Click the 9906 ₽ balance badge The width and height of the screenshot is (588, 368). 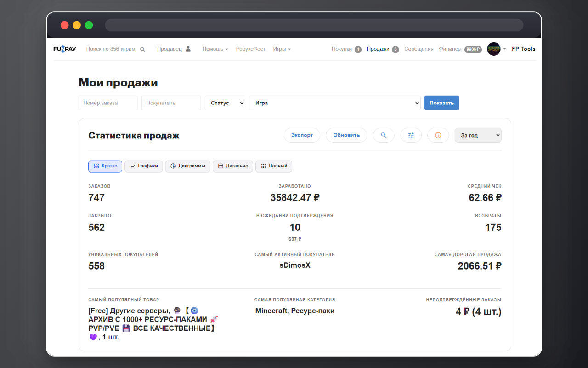(x=473, y=49)
